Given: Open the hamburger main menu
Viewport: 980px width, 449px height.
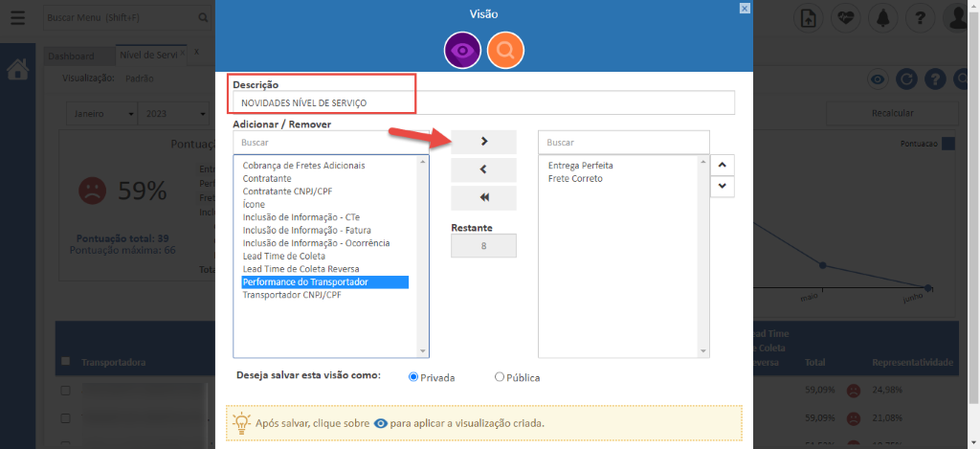Looking at the screenshot, I should (x=17, y=18).
